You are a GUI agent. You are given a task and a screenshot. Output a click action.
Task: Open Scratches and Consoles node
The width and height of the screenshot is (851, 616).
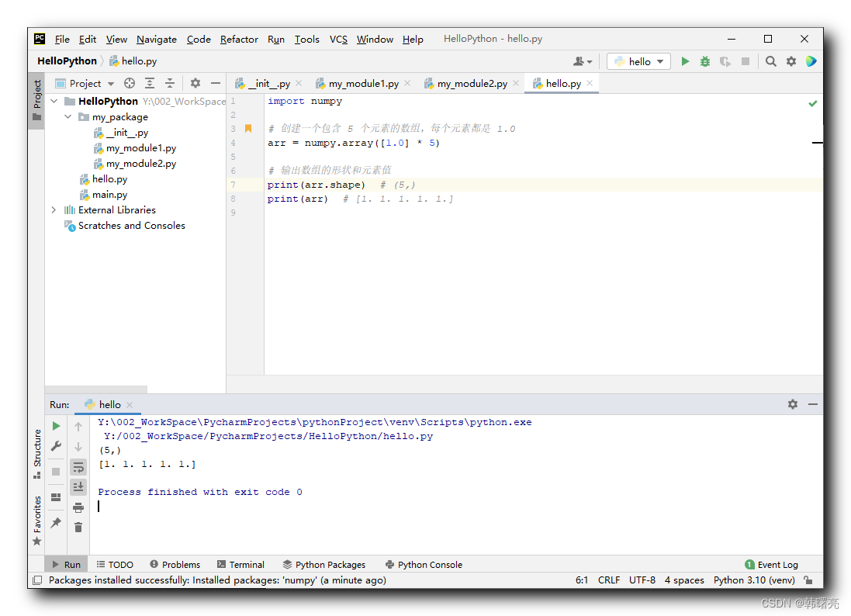[x=131, y=225]
